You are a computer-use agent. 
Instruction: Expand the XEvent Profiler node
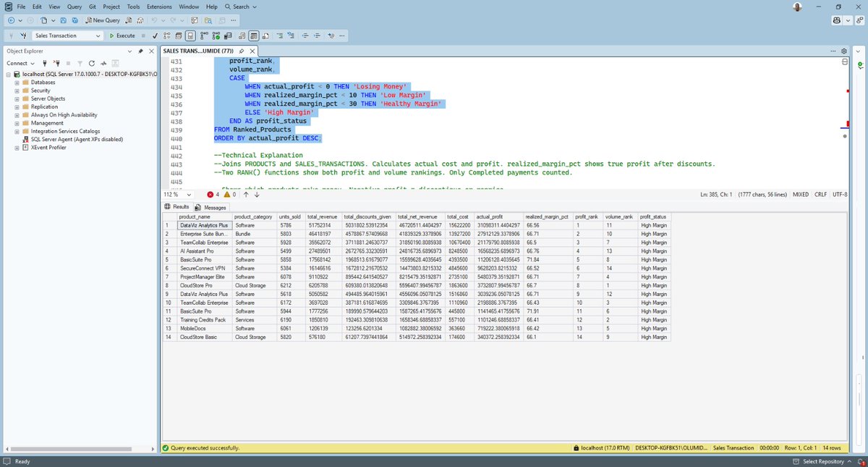(17, 147)
